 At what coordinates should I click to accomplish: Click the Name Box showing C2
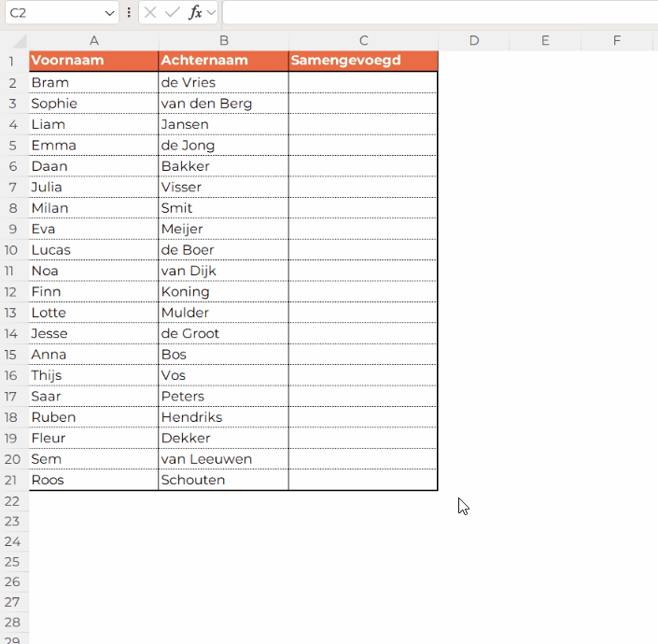click(x=63, y=12)
